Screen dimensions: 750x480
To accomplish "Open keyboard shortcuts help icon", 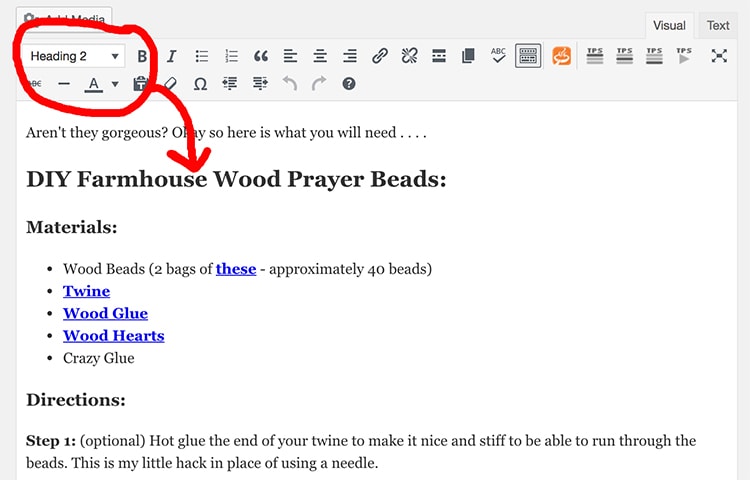I will pyautogui.click(x=349, y=84).
